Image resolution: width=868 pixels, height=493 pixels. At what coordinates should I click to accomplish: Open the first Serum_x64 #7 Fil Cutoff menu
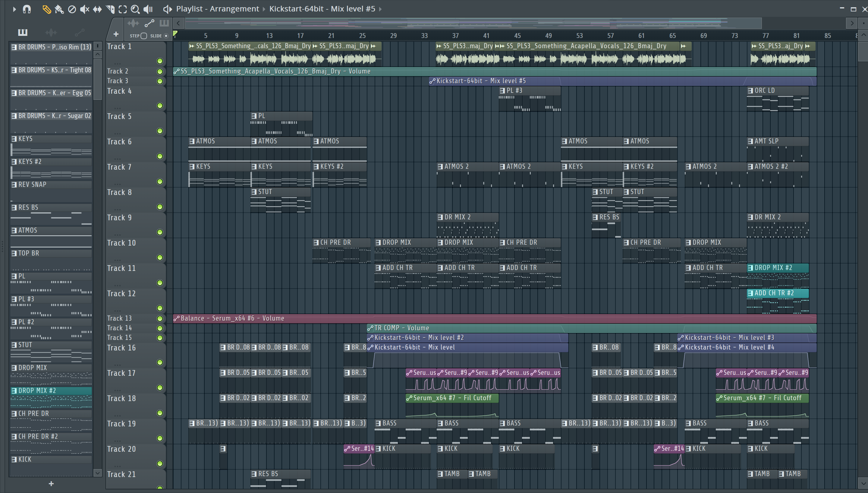click(409, 398)
